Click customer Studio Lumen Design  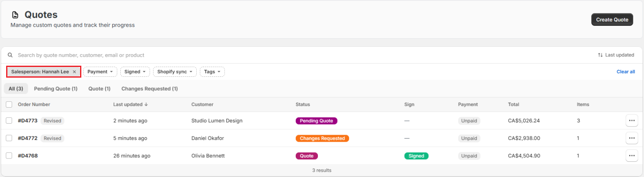pyautogui.click(x=217, y=121)
